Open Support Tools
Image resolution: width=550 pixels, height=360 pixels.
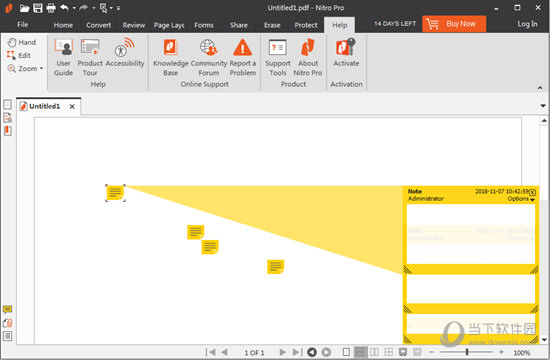click(278, 57)
